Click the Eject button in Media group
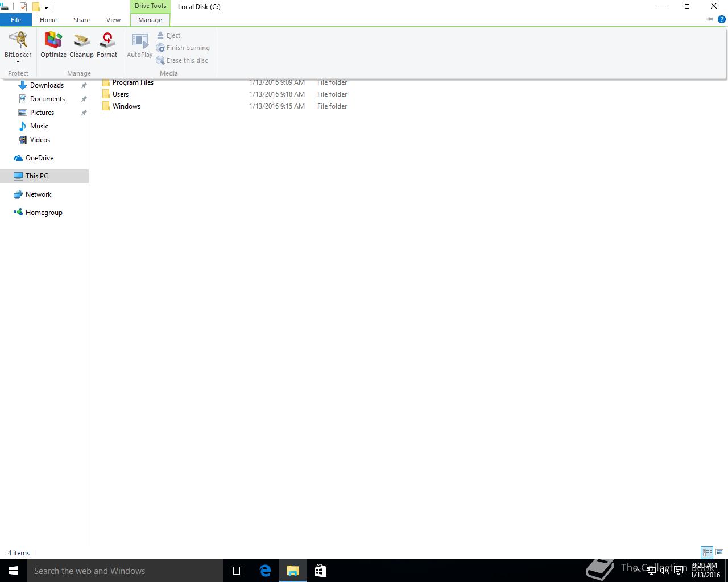The height and width of the screenshot is (582, 728). coord(168,35)
